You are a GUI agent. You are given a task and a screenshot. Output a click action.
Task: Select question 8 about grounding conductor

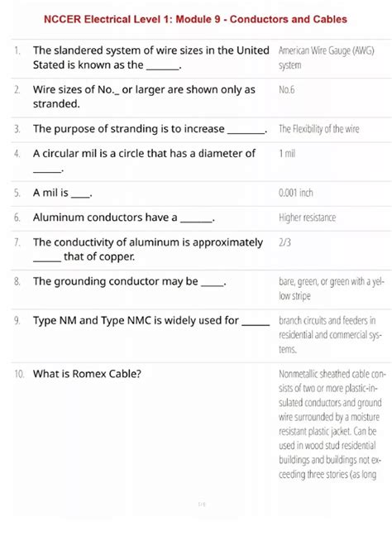130,281
